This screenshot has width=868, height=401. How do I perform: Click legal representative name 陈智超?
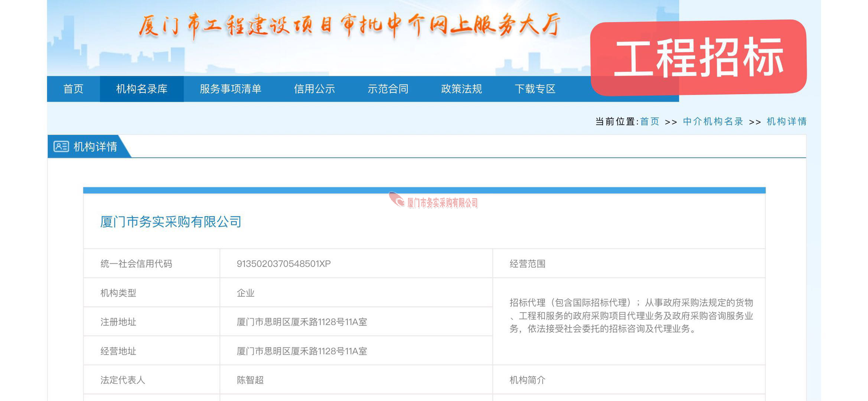(x=250, y=380)
